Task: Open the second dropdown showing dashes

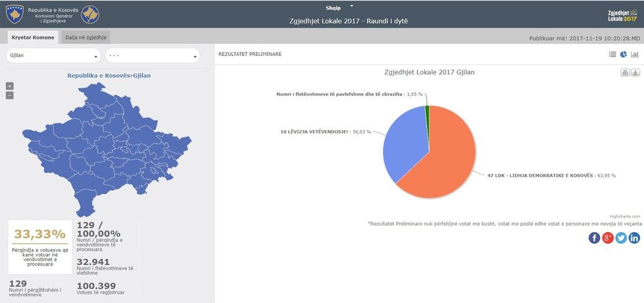Action: click(152, 56)
